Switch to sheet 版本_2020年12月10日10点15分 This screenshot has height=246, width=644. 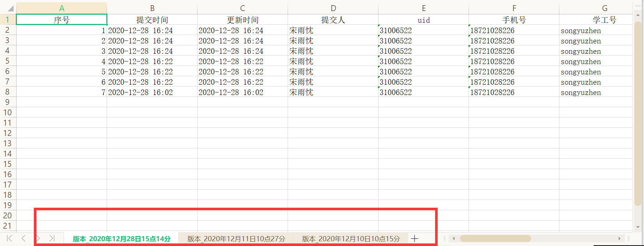click(x=351, y=239)
